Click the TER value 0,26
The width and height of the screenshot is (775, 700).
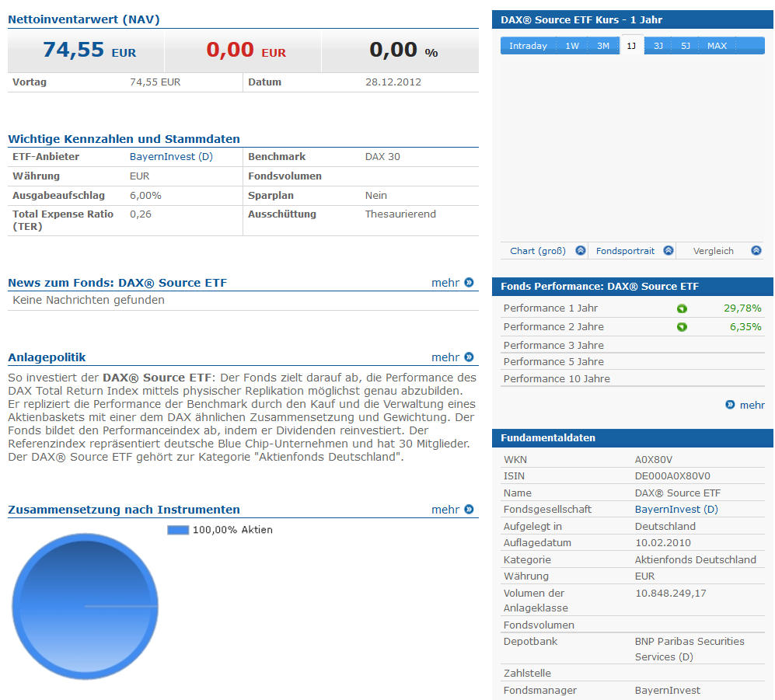click(141, 214)
